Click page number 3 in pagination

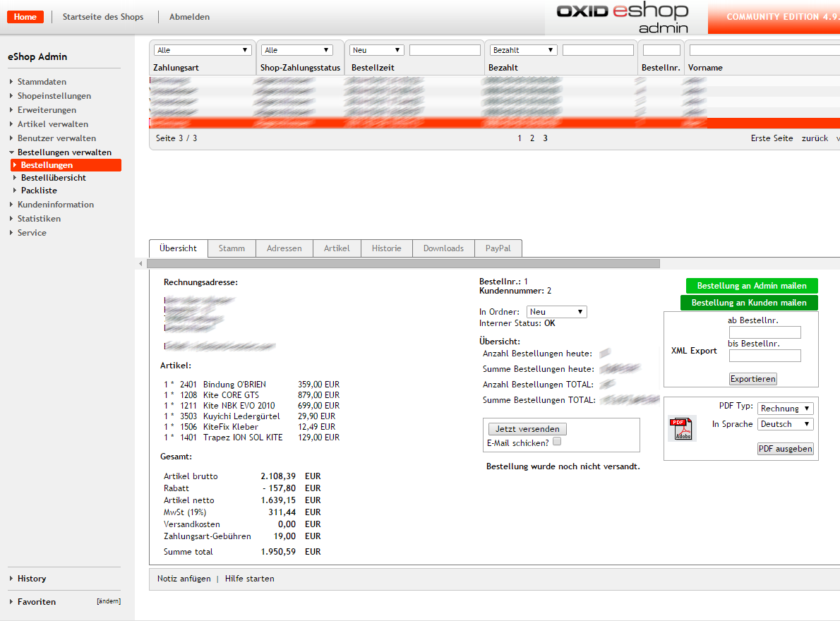tap(546, 138)
